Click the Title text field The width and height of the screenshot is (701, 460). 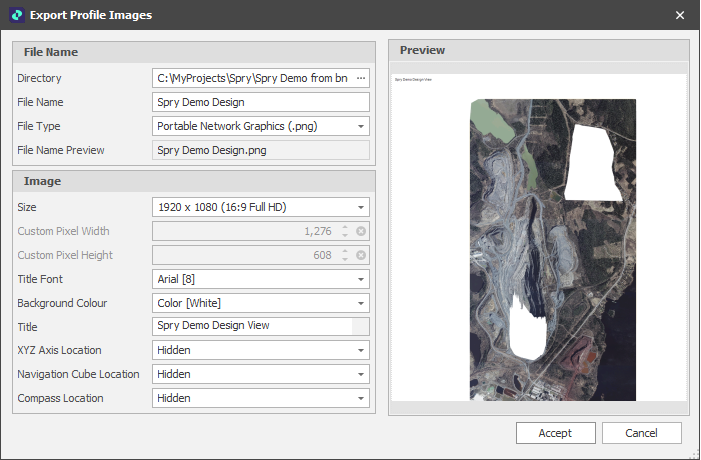252,326
